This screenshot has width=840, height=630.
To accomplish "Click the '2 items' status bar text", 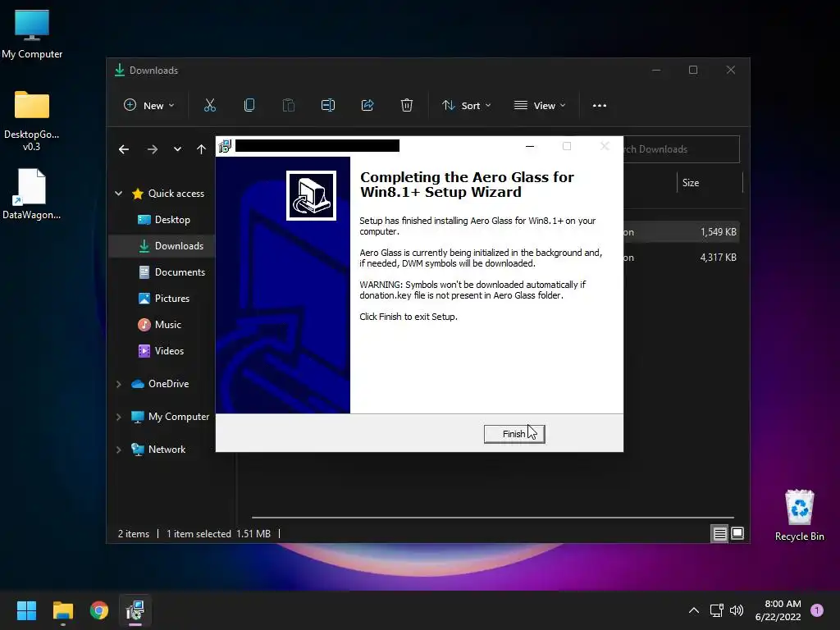I will pos(134,534).
